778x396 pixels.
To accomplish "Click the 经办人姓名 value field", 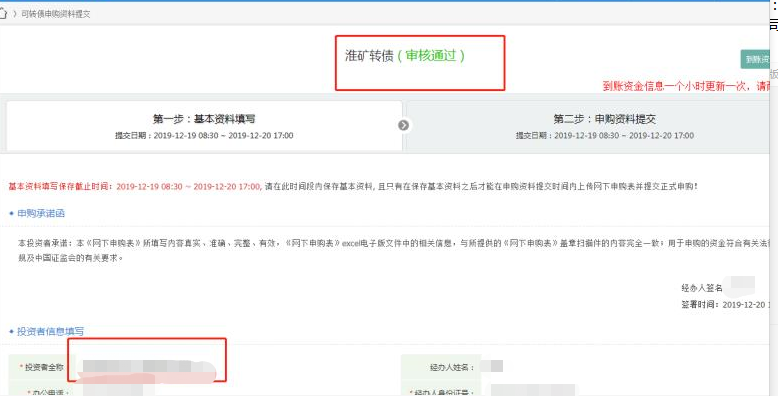I will pos(492,367).
